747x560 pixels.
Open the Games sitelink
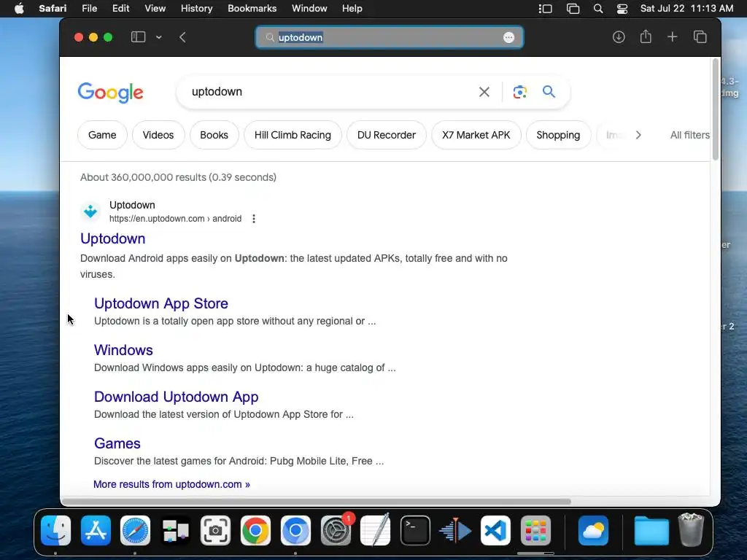point(117,443)
